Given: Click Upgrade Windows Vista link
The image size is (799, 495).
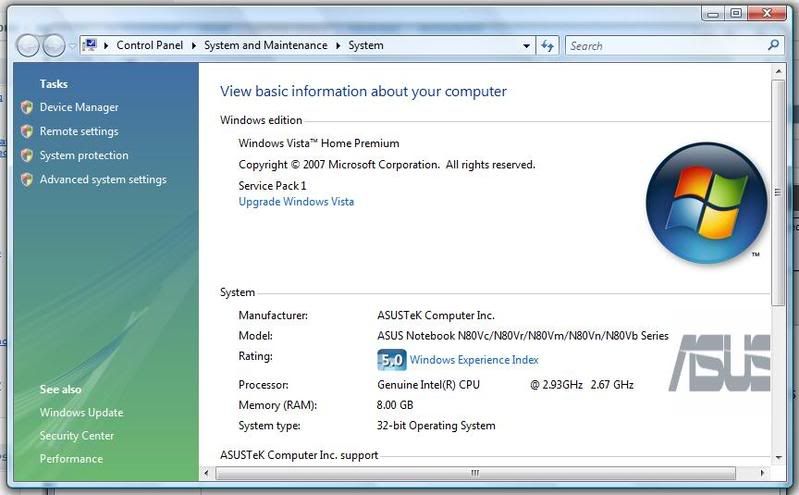Looking at the screenshot, I should coord(296,201).
